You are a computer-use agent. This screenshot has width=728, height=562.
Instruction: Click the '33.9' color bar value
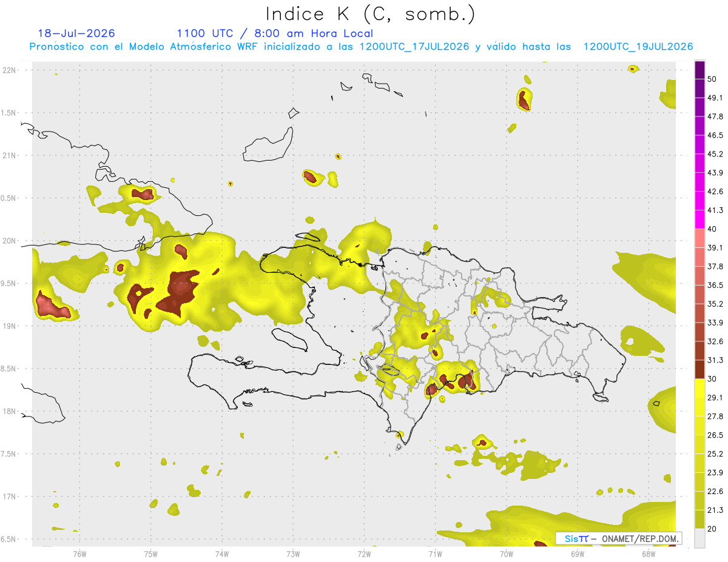click(x=716, y=323)
